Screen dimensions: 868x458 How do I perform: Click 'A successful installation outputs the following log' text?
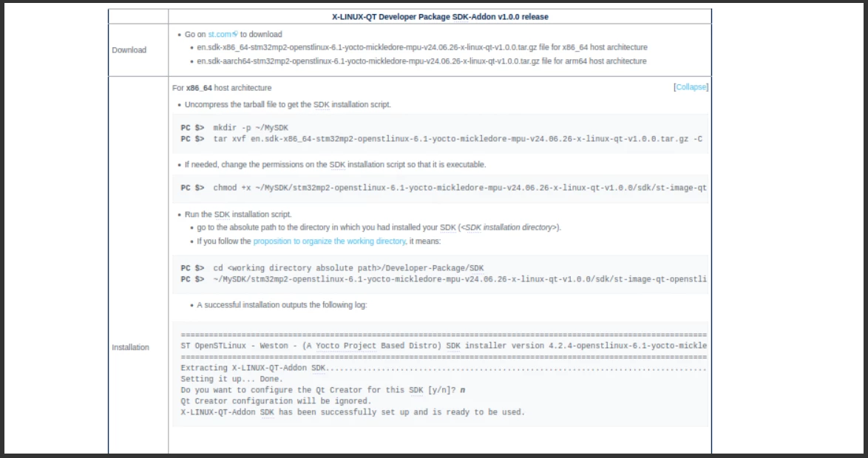[x=282, y=305]
